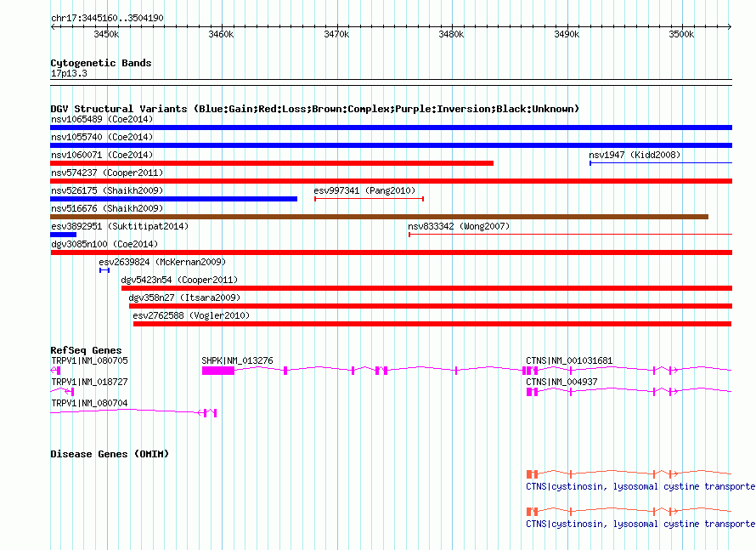Image resolution: width=756 pixels, height=550 pixels.
Task: Open the TRPV1|NM_080704 transcript label
Action: pyautogui.click(x=90, y=403)
